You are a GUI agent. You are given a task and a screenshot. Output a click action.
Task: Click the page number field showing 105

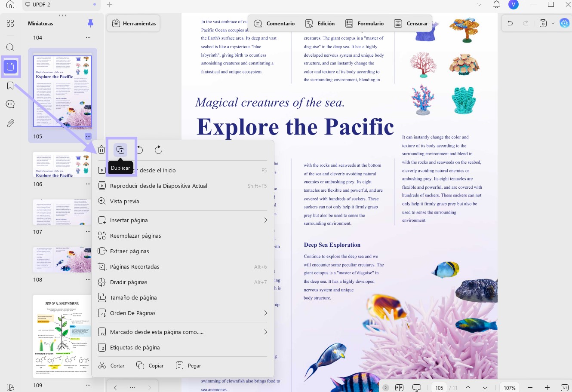(x=439, y=388)
